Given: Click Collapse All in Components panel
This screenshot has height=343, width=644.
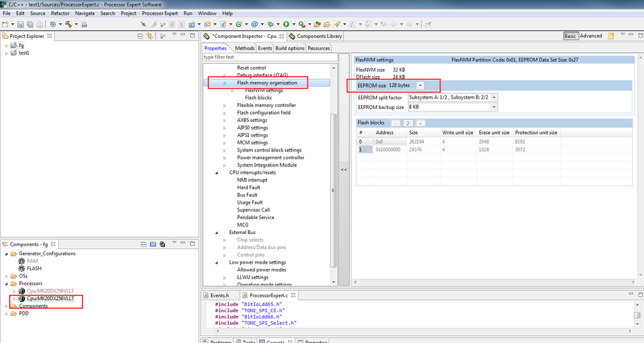Looking at the screenshot, I should coord(144,244).
